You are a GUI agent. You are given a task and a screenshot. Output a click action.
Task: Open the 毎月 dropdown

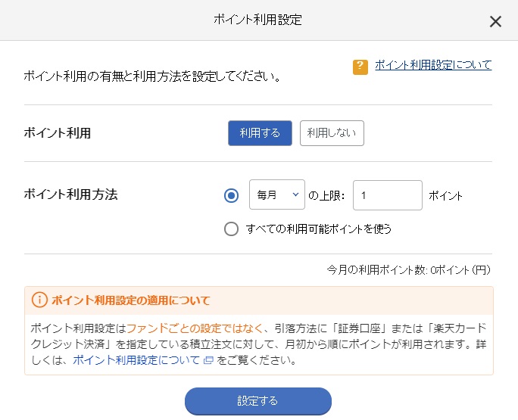pos(277,194)
